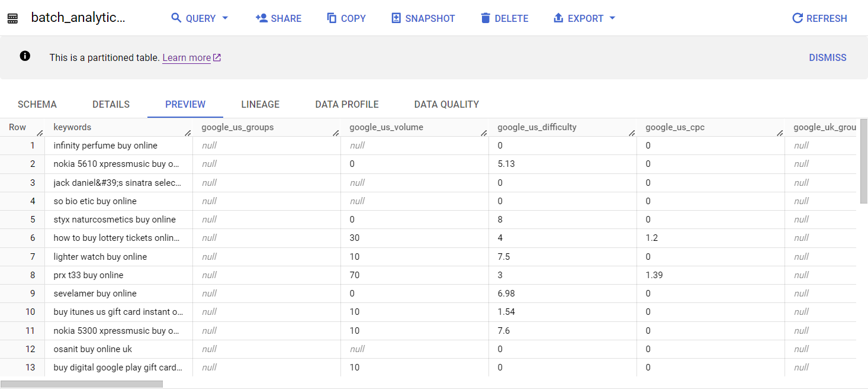Open the Query dropdown arrow
Image resolution: width=868 pixels, height=390 pixels.
225,18
